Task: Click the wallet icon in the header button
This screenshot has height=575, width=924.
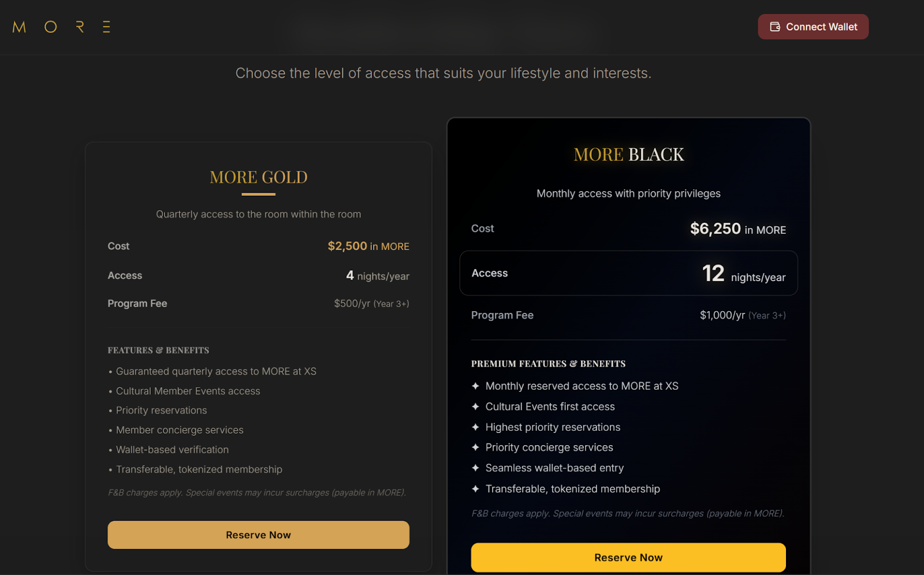Action: (775, 27)
